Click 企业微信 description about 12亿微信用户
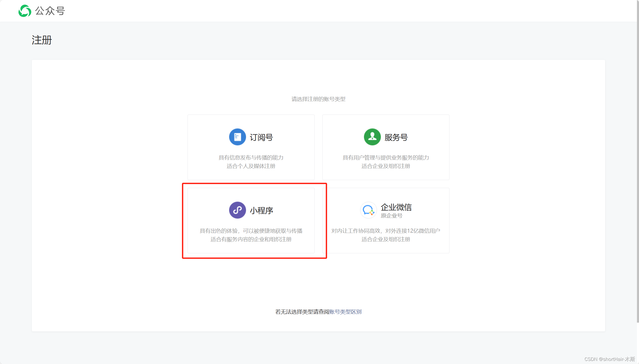This screenshot has height=364, width=639. [x=386, y=231]
